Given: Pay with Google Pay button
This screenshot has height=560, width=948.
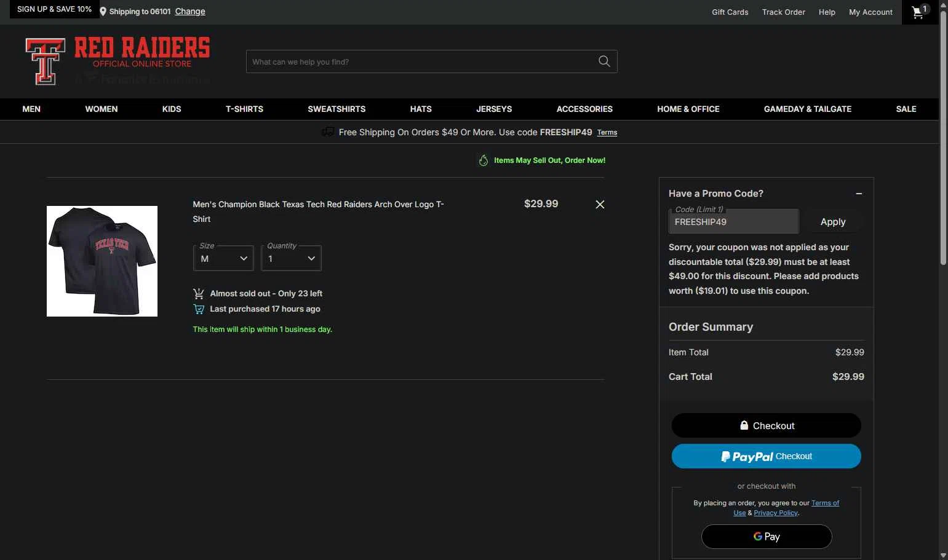Looking at the screenshot, I should point(767,537).
